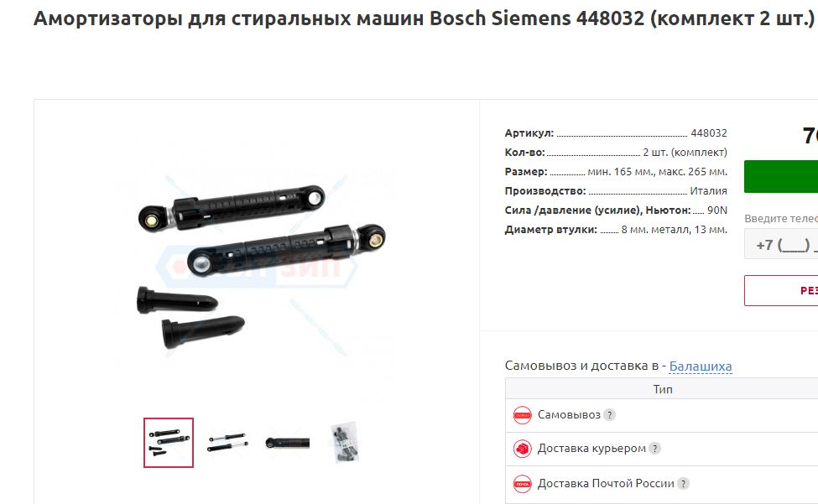Select the Доставка Почтой России row text
This screenshot has width=818, height=504.
click(x=606, y=484)
